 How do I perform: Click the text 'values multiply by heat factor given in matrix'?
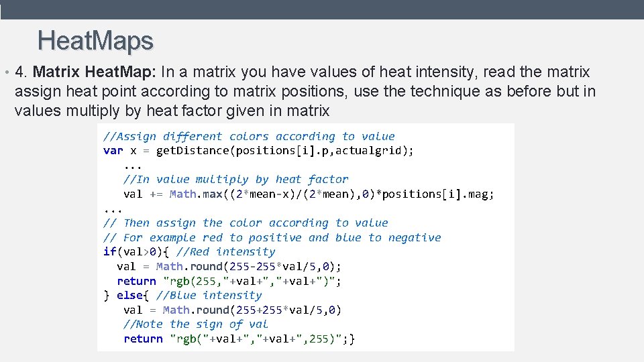pyautogui.click(x=172, y=111)
